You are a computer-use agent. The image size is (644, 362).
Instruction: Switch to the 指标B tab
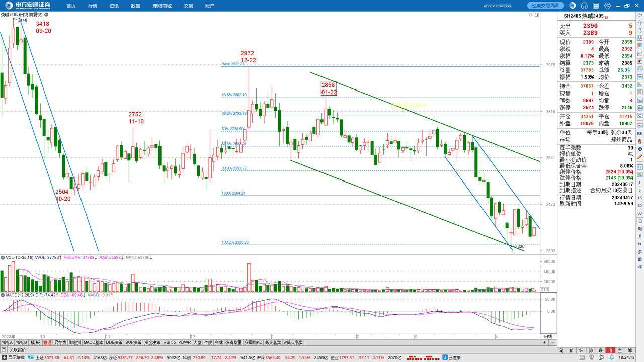tap(21, 342)
